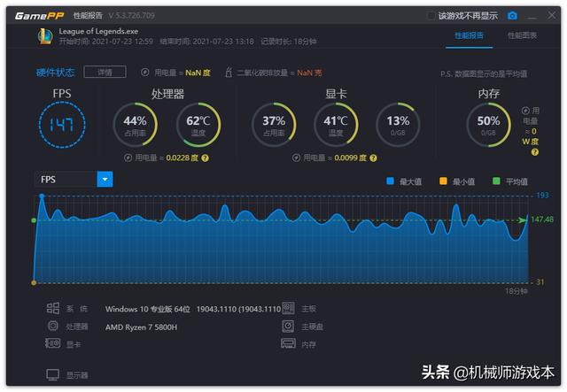
Task: Click the 主板 motherboard icon
Action: coord(288,308)
